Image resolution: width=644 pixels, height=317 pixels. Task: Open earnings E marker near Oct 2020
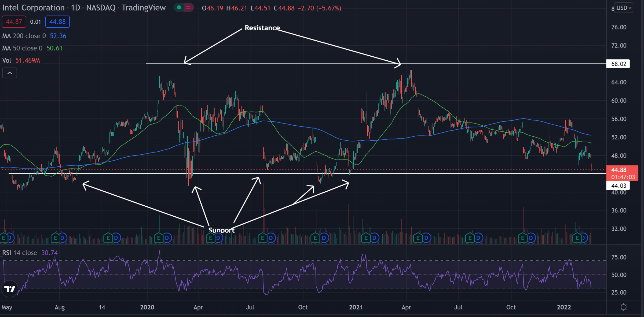pyautogui.click(x=315, y=238)
